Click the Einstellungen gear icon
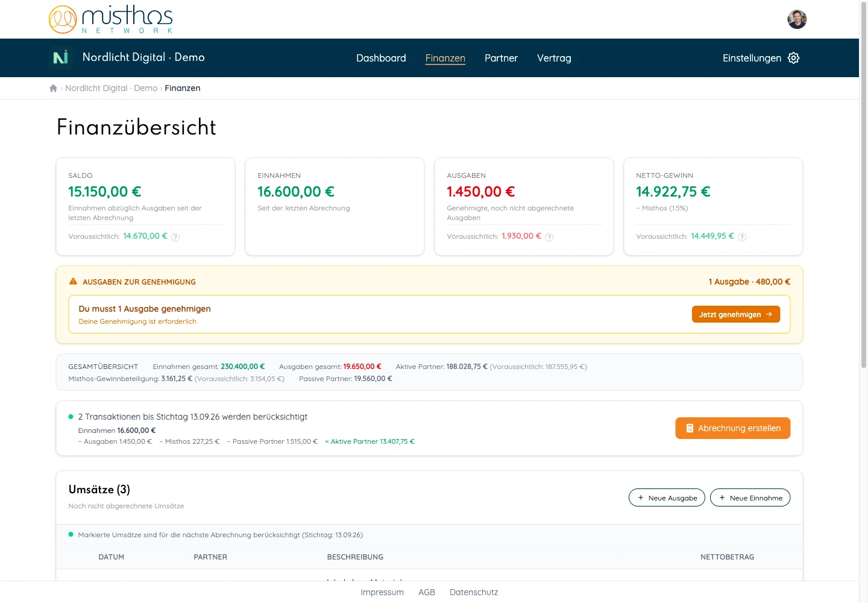 794,58
